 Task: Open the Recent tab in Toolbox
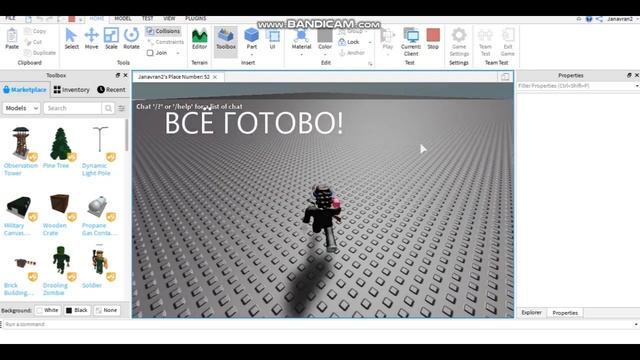coord(111,90)
